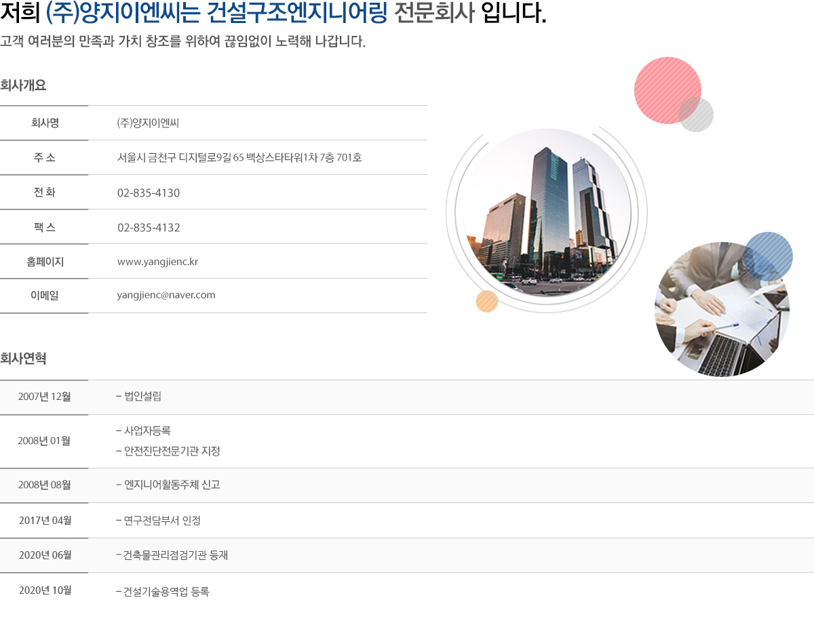Click the date '2008년 08월'
Viewport: 814px width, 644px height.
[x=44, y=485]
